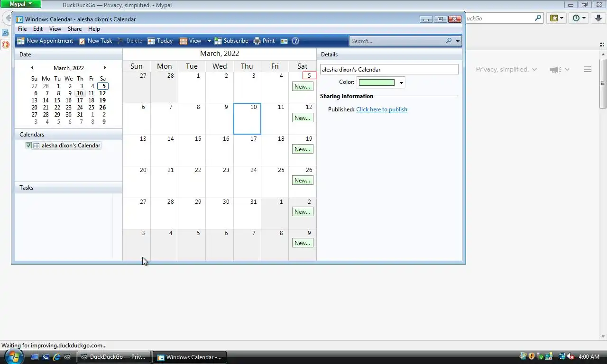Go to previous month in mini calendar
This screenshot has height=364, width=607.
[32, 68]
